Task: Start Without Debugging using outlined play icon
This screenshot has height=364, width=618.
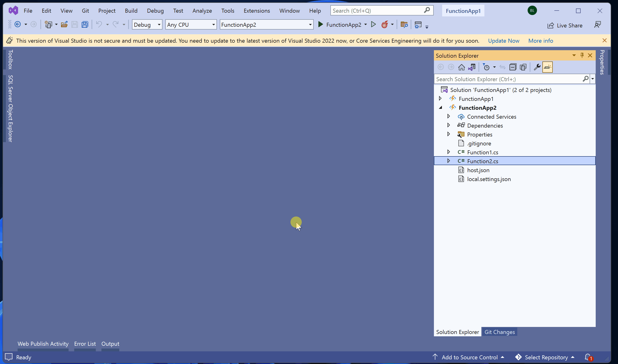Action: click(373, 25)
